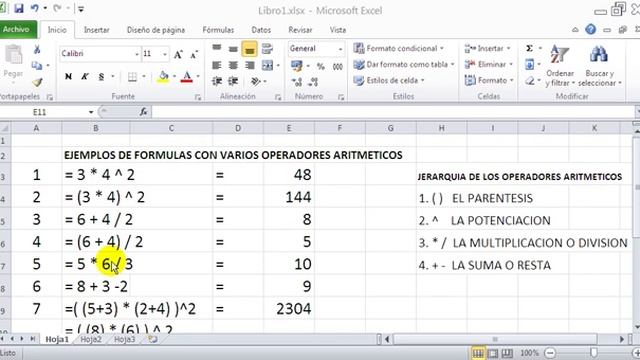Merge and center cells

(x=268, y=65)
